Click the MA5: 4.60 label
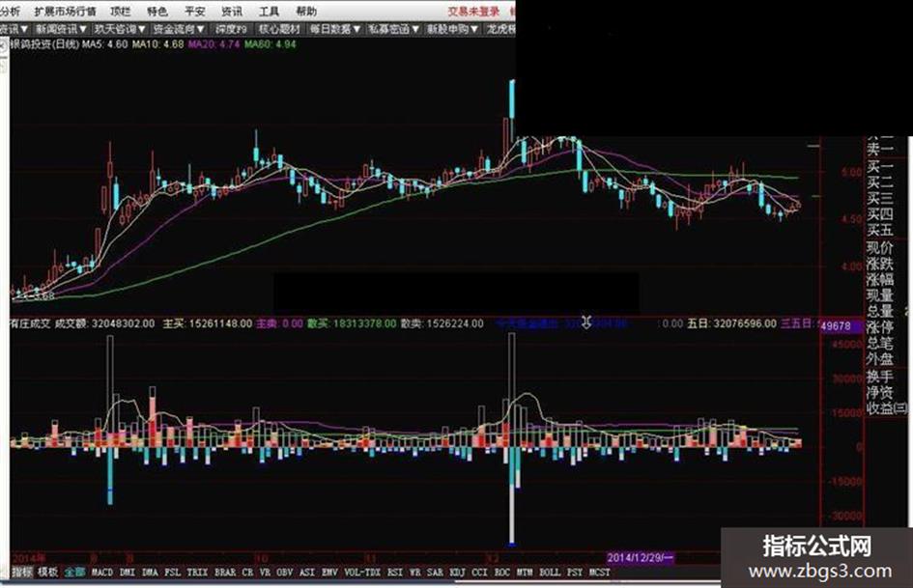Viewport: 913px width, 588px height. click(104, 44)
